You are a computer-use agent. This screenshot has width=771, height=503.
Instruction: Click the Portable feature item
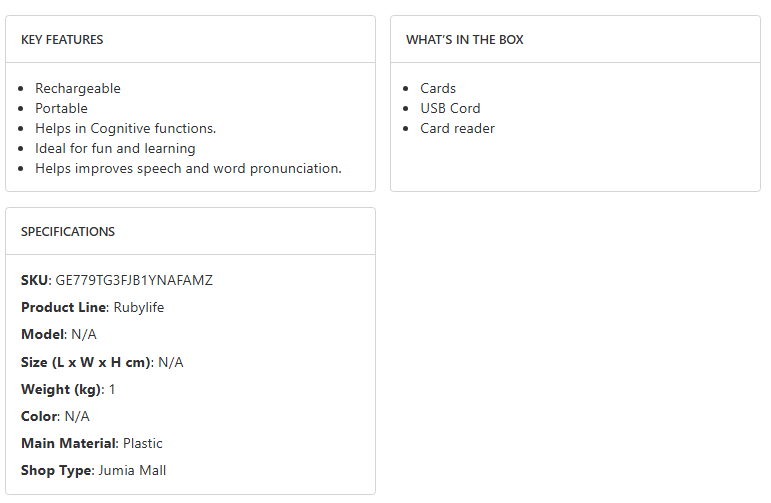[62, 108]
